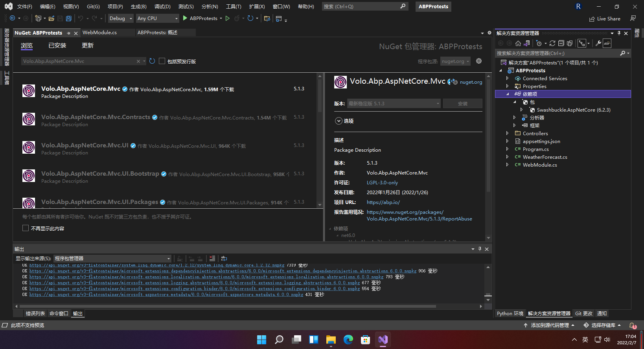Start debugging with the green ABPProtests play button

pos(185,18)
